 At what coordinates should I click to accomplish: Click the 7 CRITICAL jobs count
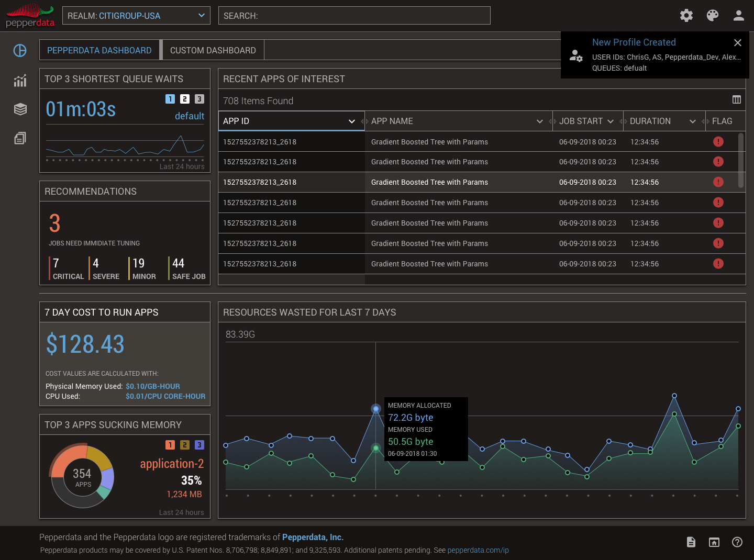[x=67, y=268]
